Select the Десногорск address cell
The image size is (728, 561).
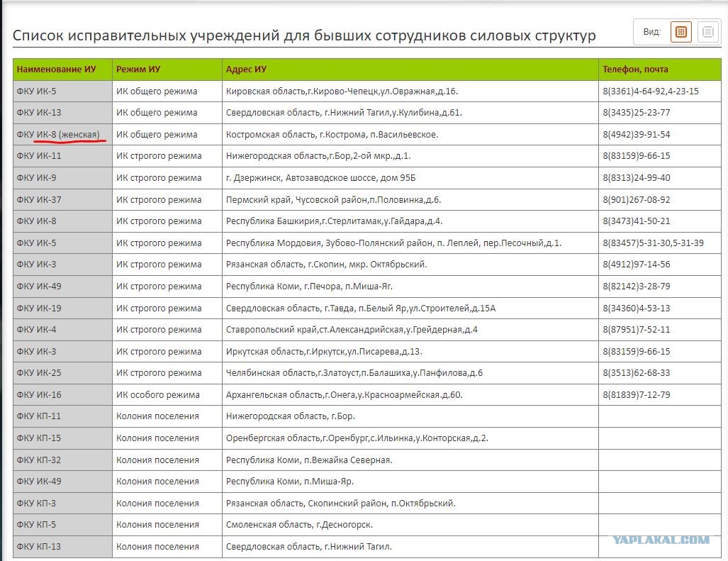click(x=410, y=524)
